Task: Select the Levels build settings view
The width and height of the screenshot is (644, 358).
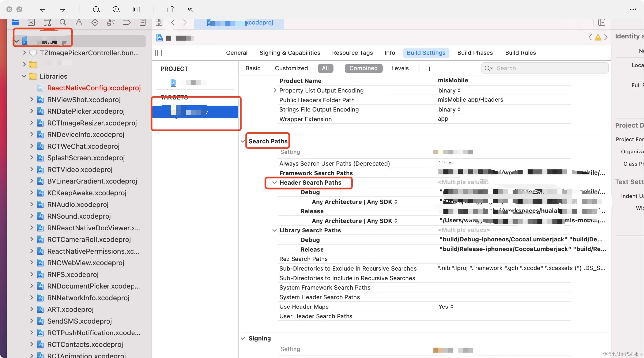Action: [400, 68]
